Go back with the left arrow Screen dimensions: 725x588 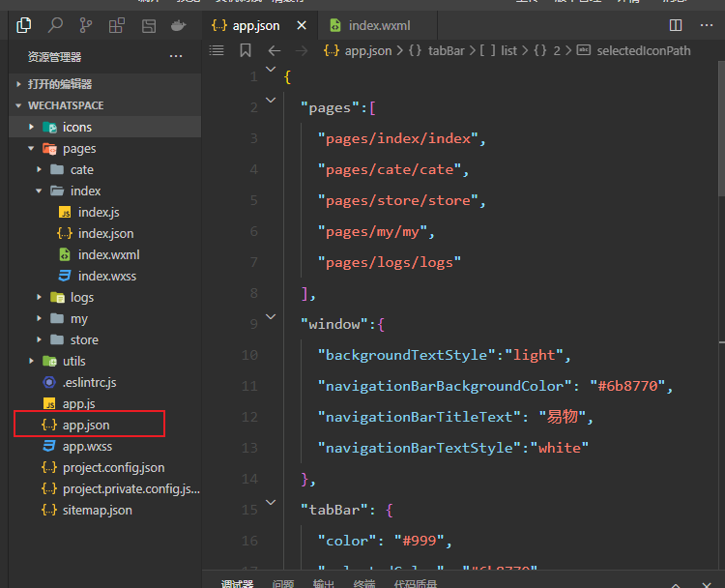275,50
